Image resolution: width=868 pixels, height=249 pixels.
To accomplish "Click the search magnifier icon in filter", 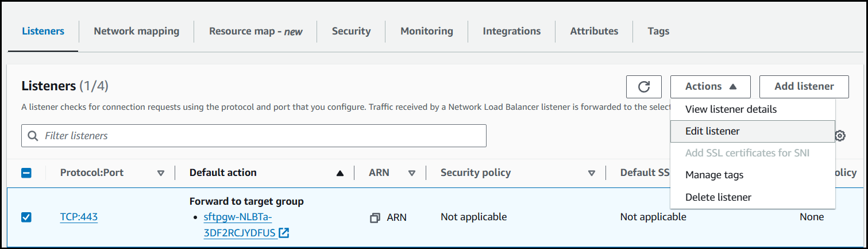I will click(33, 136).
